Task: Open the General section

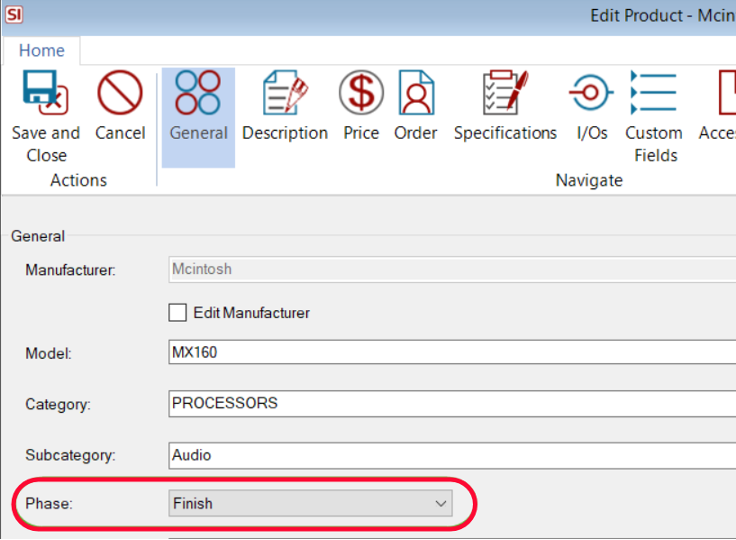Action: (x=199, y=117)
